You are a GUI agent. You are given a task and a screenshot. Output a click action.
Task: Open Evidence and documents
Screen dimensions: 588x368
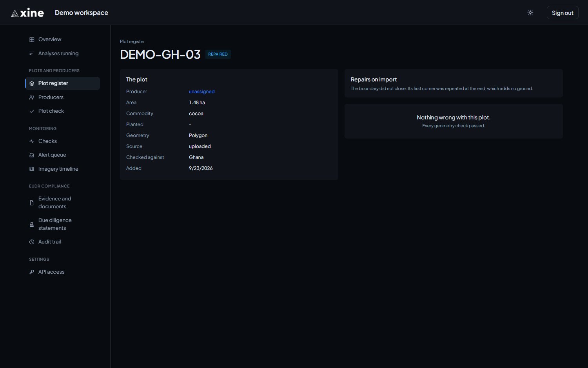(x=63, y=203)
